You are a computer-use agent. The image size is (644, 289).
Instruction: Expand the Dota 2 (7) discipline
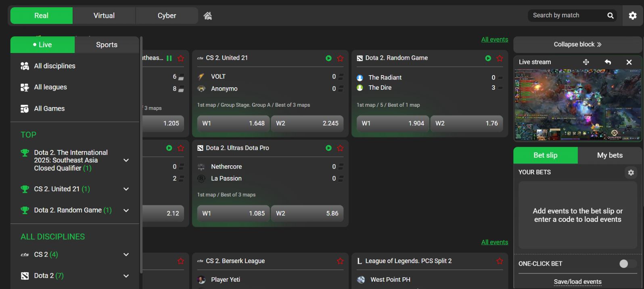(x=126, y=276)
